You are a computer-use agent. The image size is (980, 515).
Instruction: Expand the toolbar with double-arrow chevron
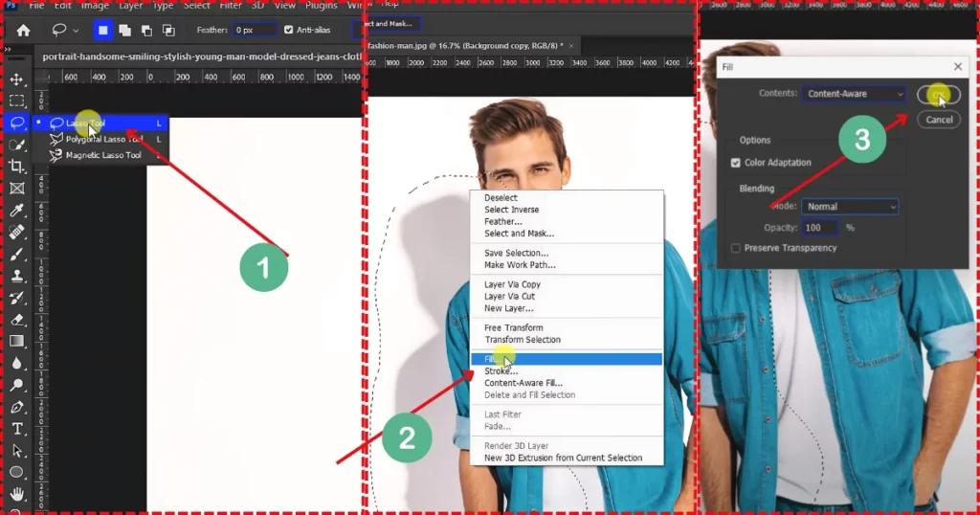(x=8, y=49)
